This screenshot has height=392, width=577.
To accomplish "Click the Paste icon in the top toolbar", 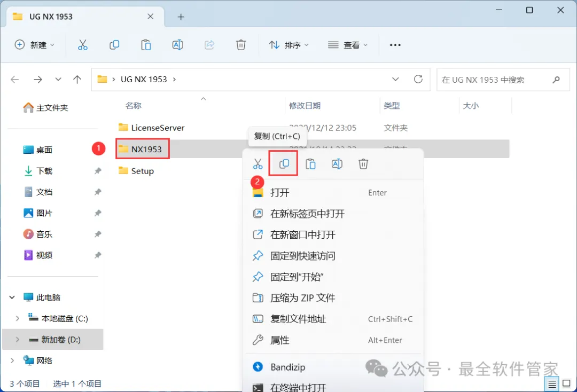I will click(x=146, y=45).
